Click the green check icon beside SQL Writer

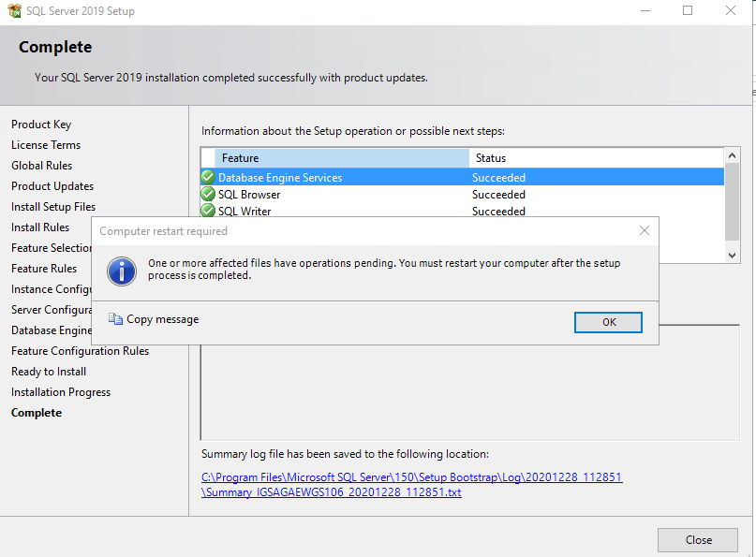click(208, 211)
